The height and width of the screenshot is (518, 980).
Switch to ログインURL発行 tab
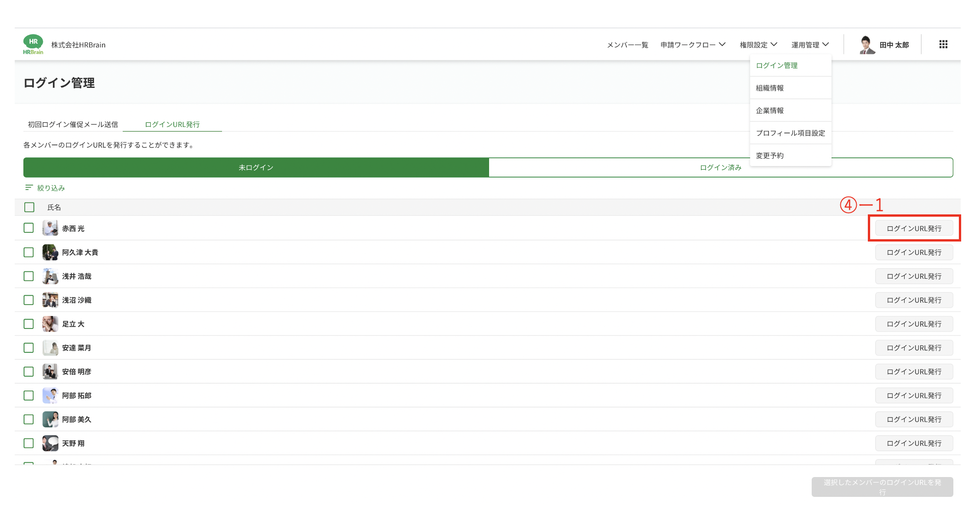[172, 124]
